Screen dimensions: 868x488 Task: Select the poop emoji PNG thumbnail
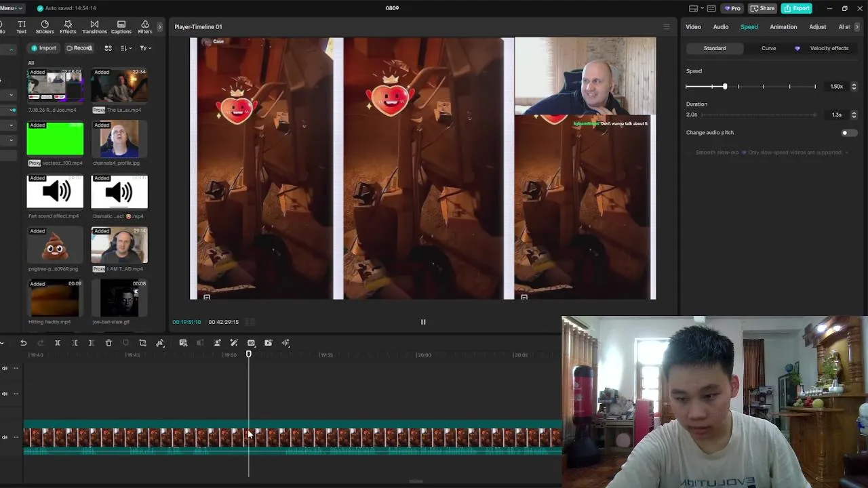click(55, 245)
